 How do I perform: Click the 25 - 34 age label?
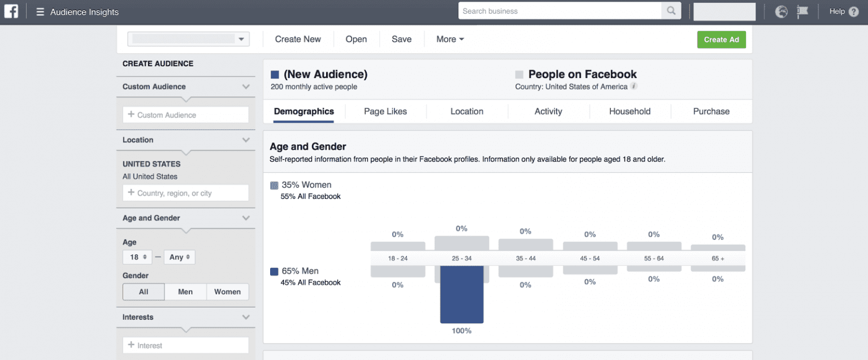(x=462, y=258)
